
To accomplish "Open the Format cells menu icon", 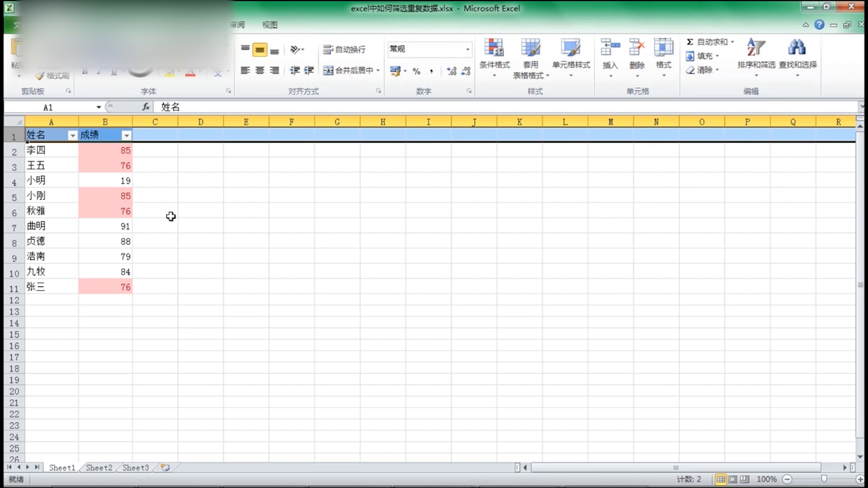I will 663,47.
